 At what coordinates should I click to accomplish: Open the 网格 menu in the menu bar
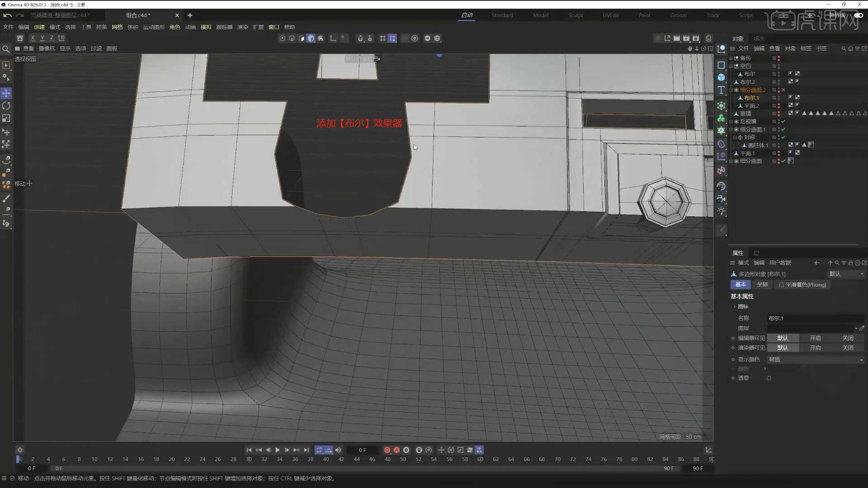tap(117, 27)
